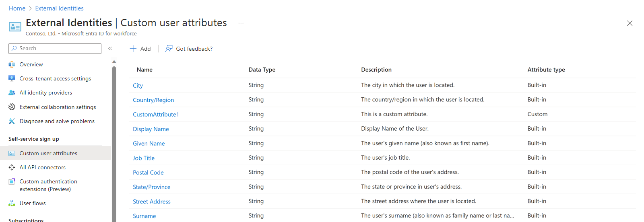Image resolution: width=644 pixels, height=222 pixels.
Task: Click Diagnose and solve problems wrench icon
Action: click(12, 121)
